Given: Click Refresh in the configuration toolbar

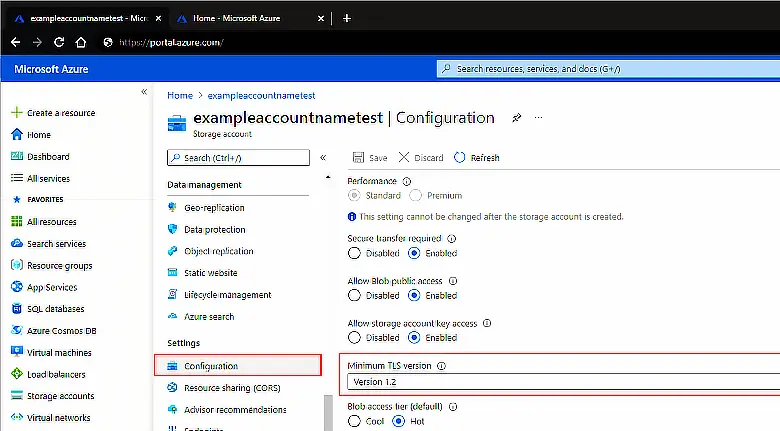Looking at the screenshot, I should (x=477, y=158).
